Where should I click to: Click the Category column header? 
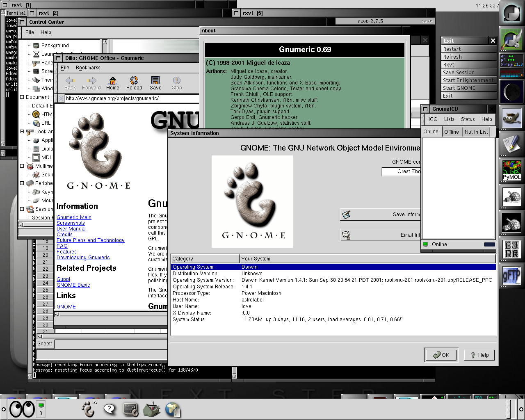pos(205,259)
